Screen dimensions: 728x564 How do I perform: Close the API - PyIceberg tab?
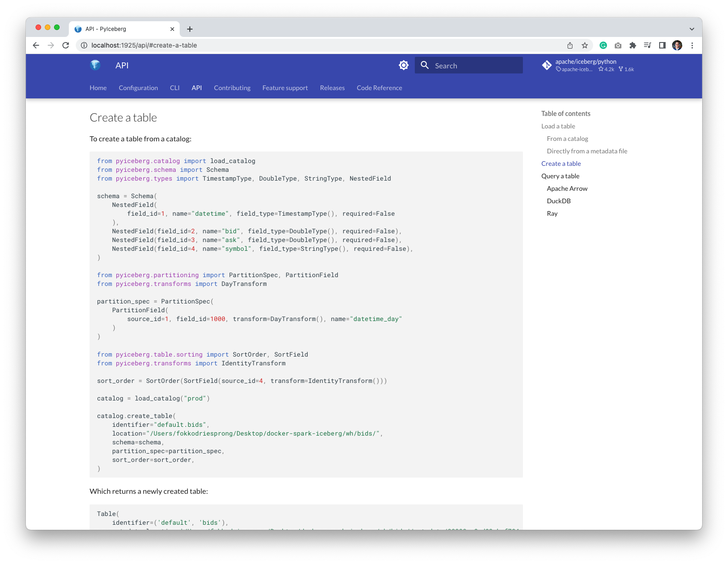pos(172,29)
